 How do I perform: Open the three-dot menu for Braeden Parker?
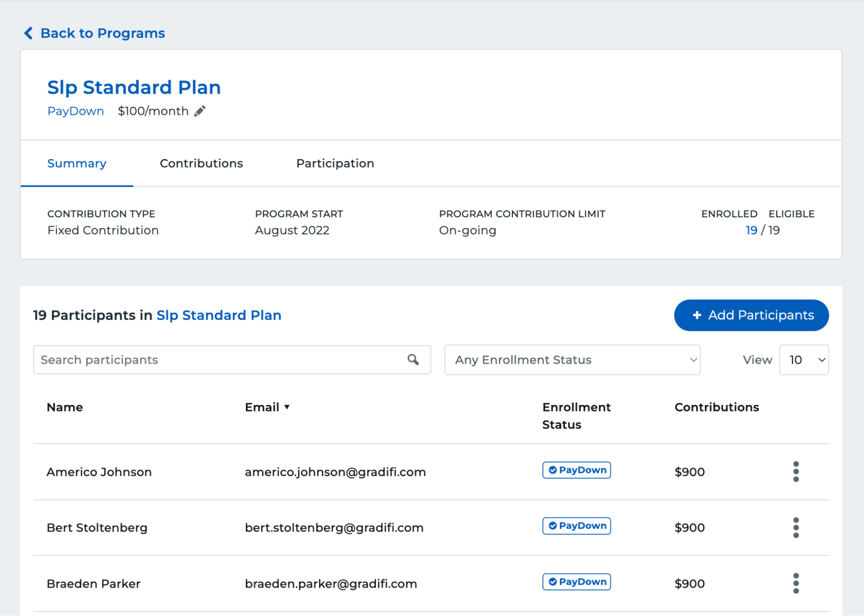pyautogui.click(x=796, y=584)
